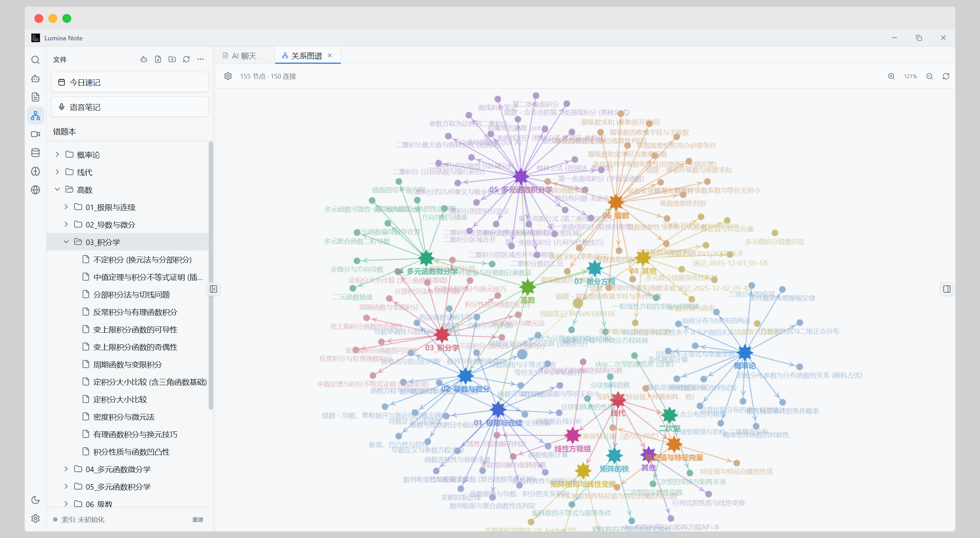The height and width of the screenshot is (538, 980).
Task: Create a new folder using the folder-plus icon
Action: pos(172,59)
